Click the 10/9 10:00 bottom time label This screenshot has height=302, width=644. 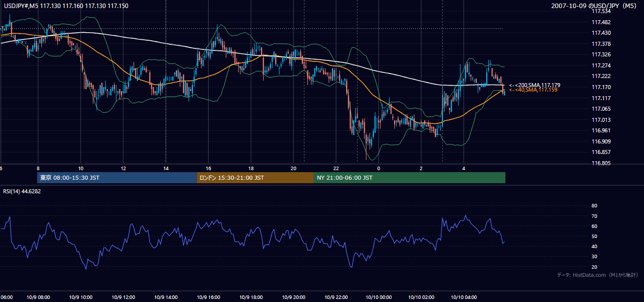pos(81,297)
